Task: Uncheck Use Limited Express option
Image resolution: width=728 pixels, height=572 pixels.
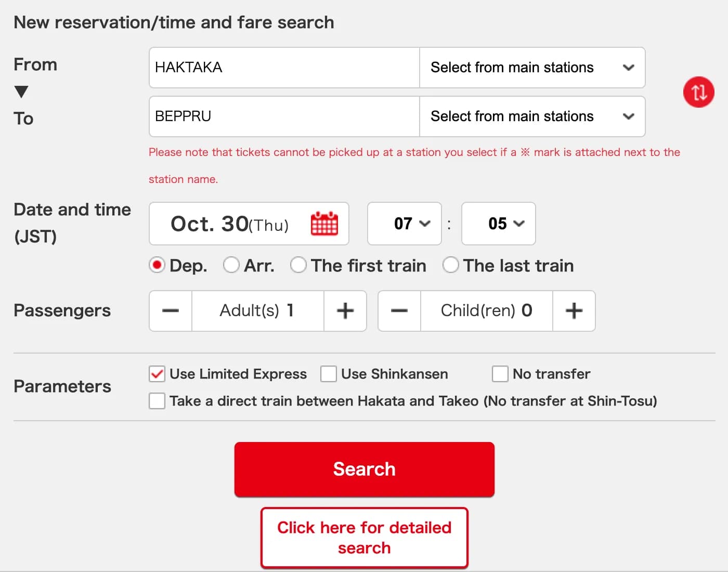Action: 157,374
